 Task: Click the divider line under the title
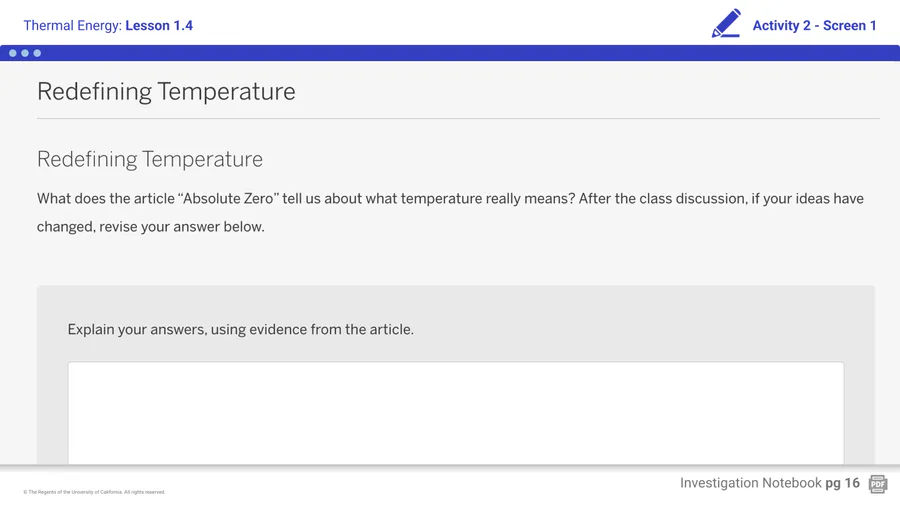[458, 119]
